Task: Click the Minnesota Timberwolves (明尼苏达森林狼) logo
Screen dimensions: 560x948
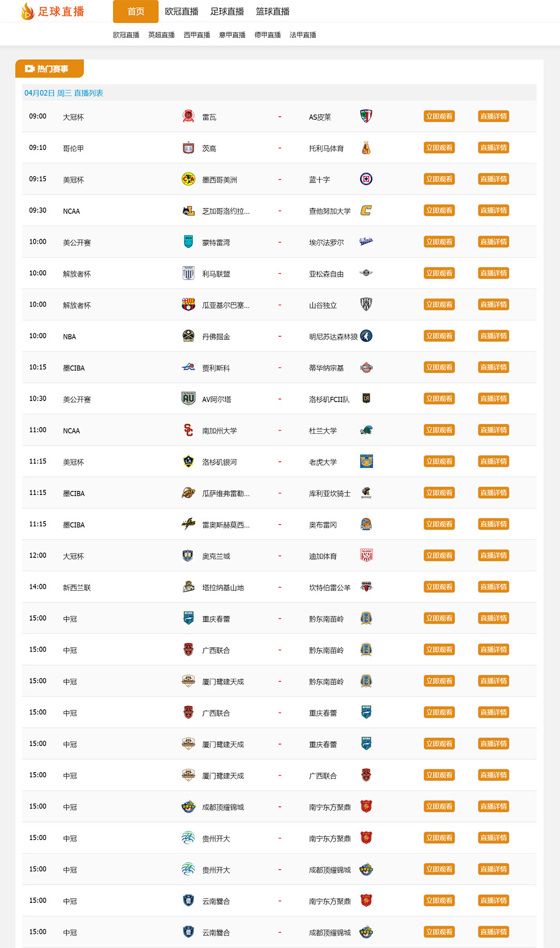Action: [x=366, y=336]
